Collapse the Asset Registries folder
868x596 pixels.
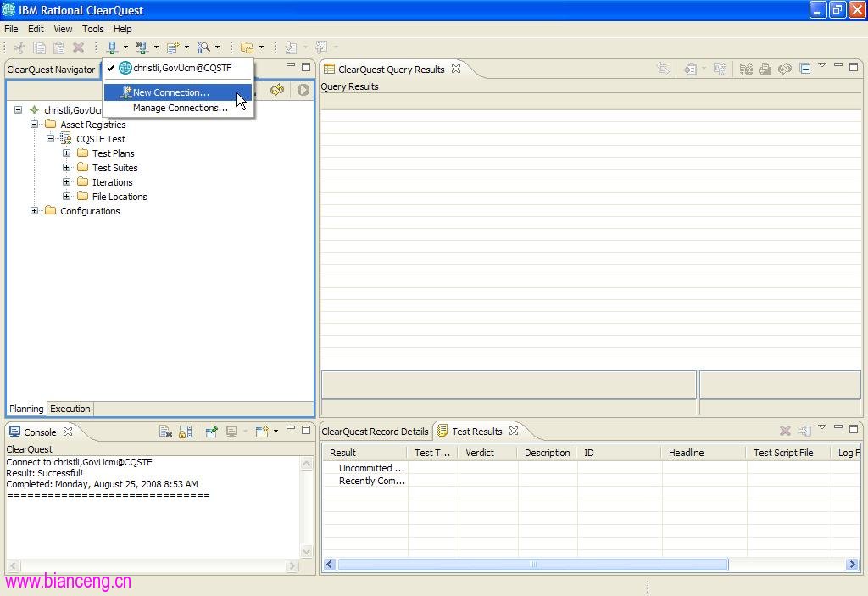tap(34, 124)
